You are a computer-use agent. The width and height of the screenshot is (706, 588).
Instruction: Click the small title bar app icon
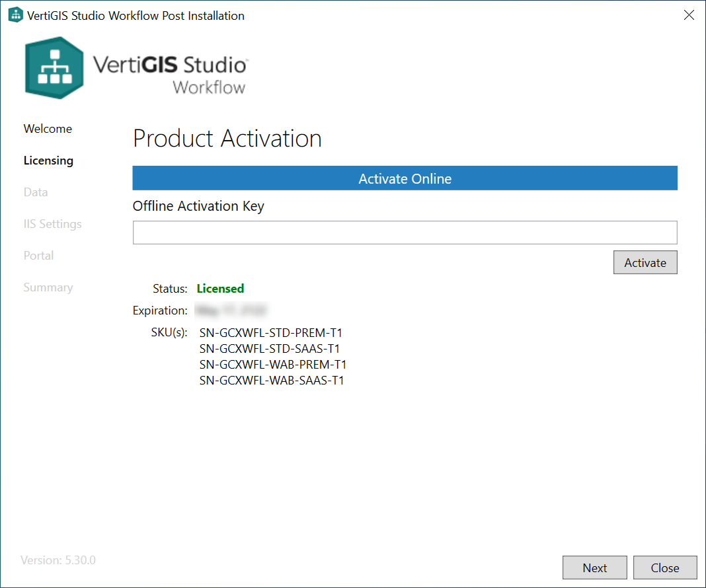pyautogui.click(x=15, y=15)
